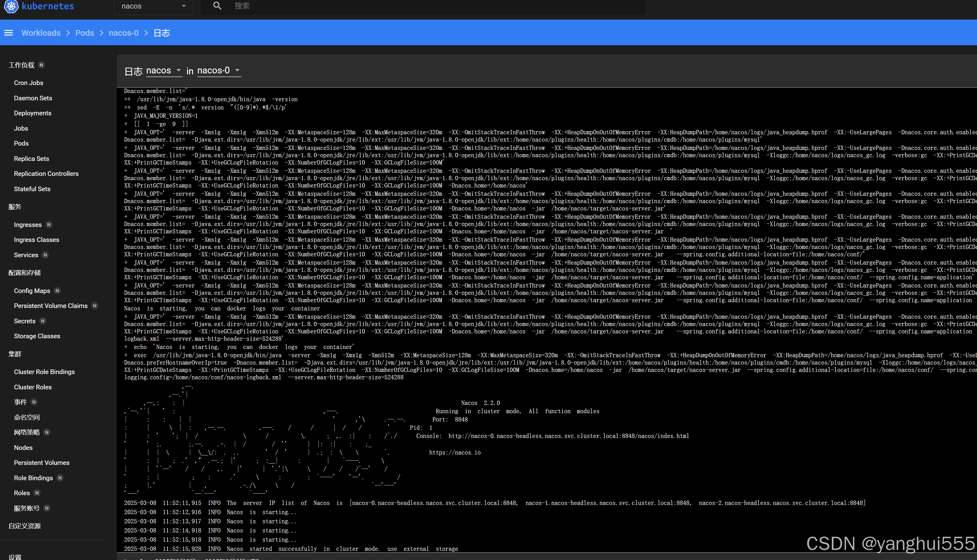Click the Kubernetes logo icon
The width and height of the screenshot is (977, 560).
click(11, 6)
